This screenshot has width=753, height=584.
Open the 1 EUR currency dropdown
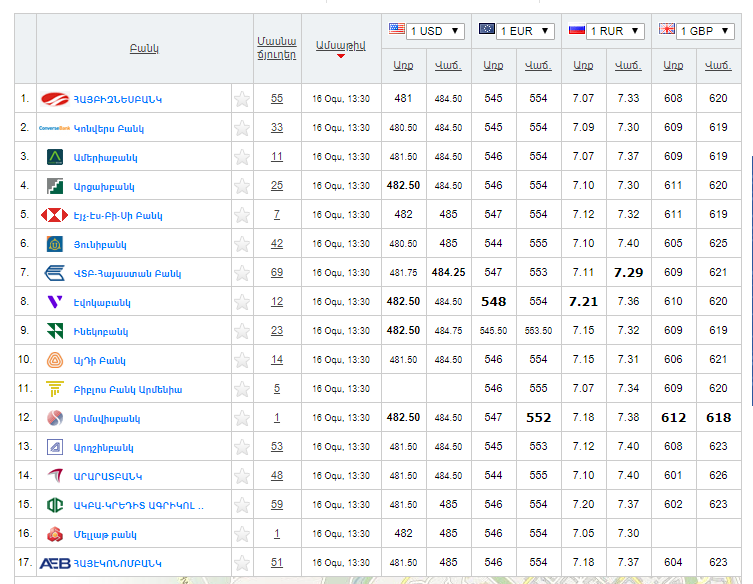(525, 31)
